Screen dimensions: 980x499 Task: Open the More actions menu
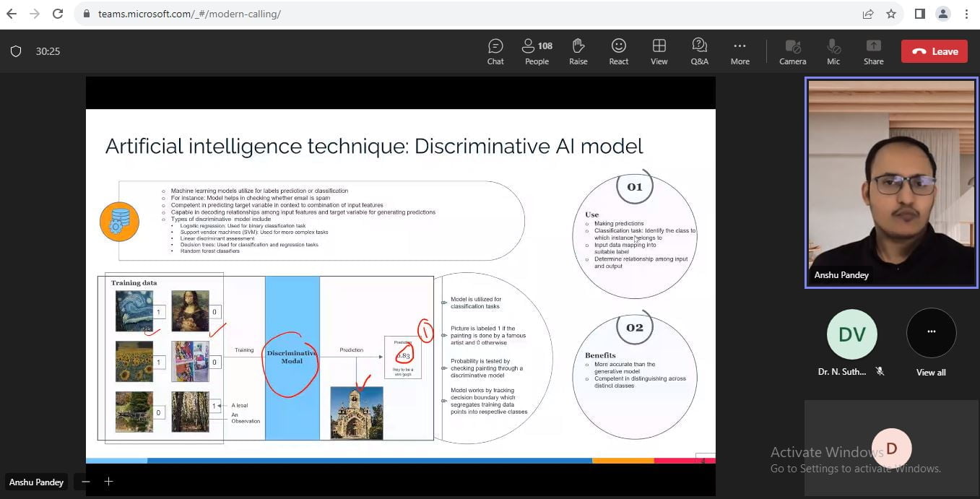click(740, 51)
